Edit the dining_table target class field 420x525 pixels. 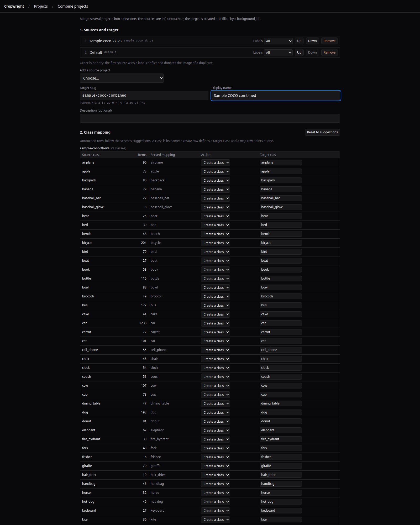[x=281, y=403]
